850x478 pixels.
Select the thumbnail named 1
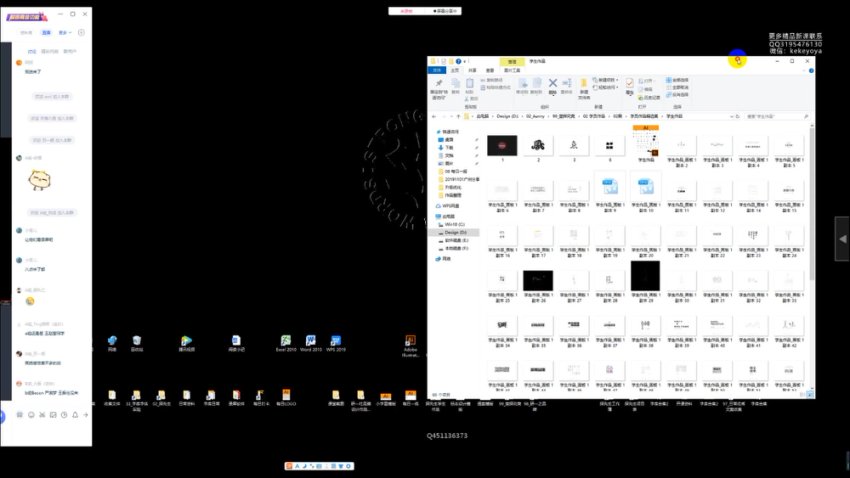(x=502, y=148)
